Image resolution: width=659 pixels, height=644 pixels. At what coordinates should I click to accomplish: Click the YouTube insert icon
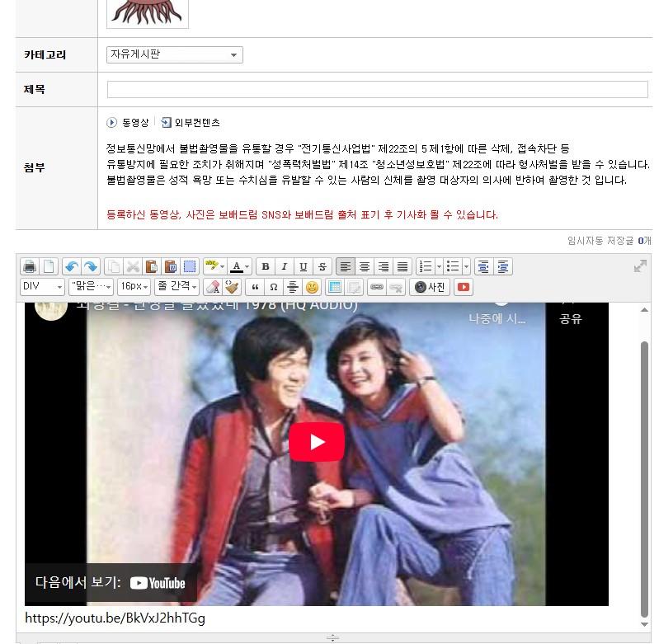(464, 287)
